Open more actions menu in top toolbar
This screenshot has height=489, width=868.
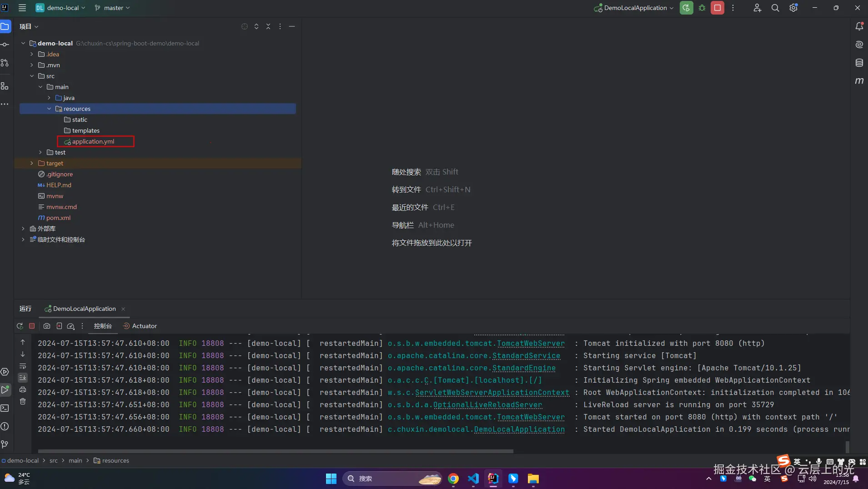coord(733,8)
